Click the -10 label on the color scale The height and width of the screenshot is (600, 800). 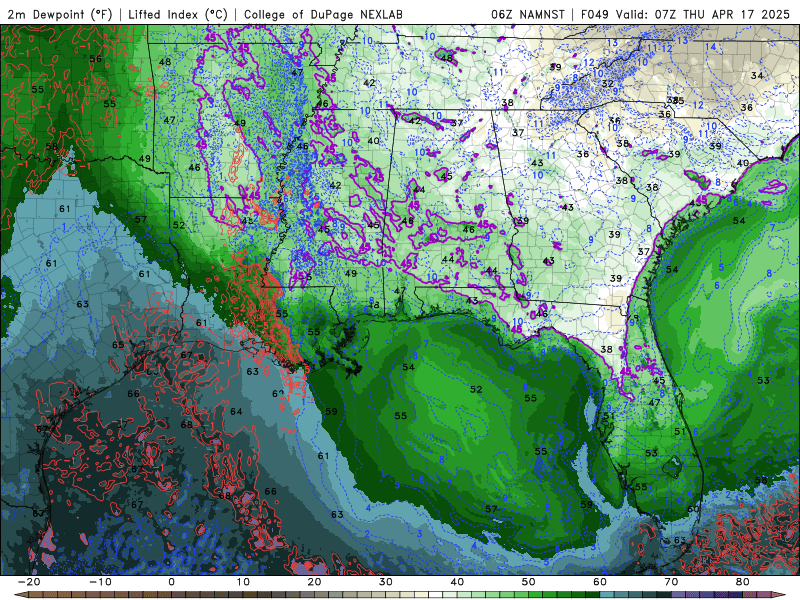click(x=101, y=582)
